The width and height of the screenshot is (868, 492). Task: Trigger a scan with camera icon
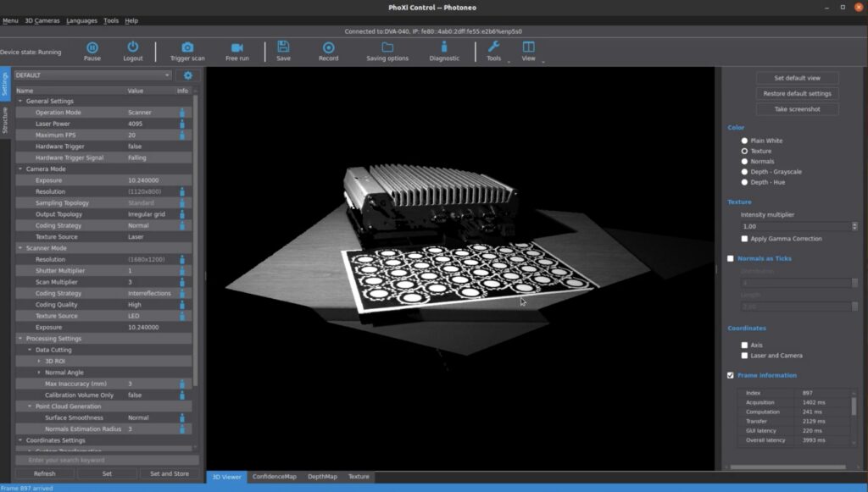[187, 47]
